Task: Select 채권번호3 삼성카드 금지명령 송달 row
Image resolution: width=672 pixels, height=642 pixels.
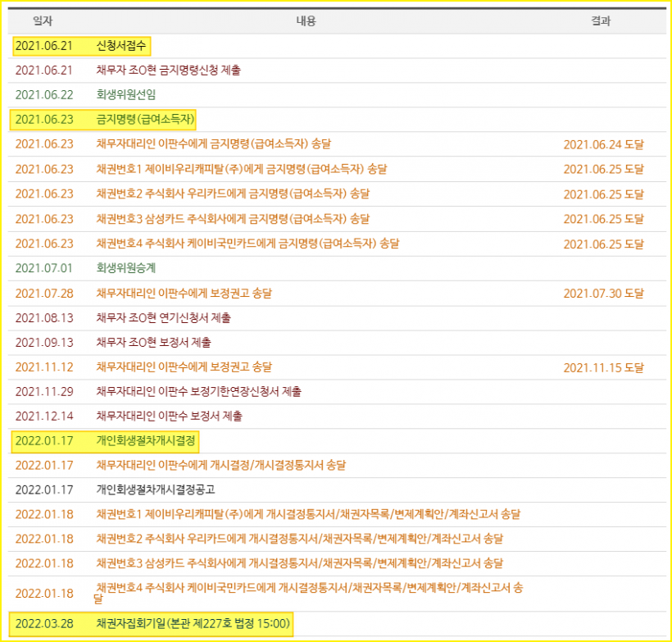Action: [337, 219]
